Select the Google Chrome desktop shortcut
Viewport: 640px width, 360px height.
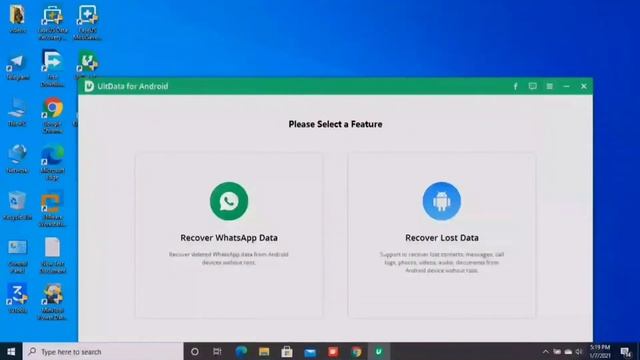point(53,115)
